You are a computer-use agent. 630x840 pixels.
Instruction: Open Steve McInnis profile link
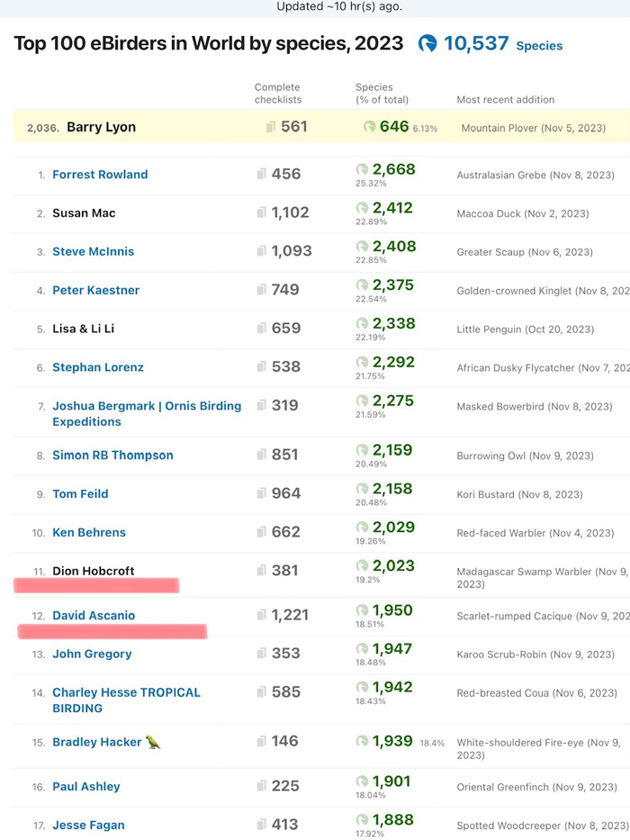click(94, 252)
